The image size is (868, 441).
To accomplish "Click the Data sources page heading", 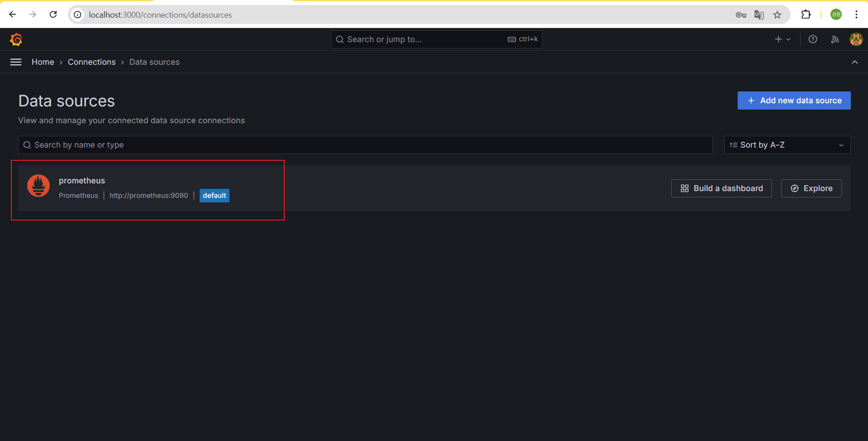I will 67,101.
